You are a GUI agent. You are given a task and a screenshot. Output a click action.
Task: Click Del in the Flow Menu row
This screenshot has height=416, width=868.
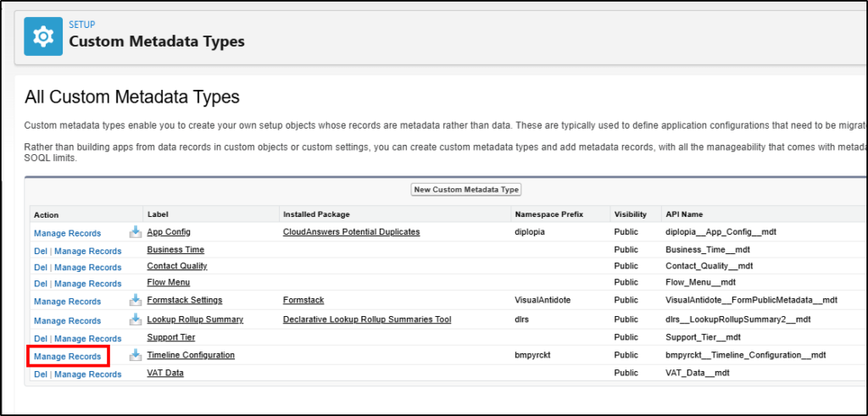tap(41, 284)
